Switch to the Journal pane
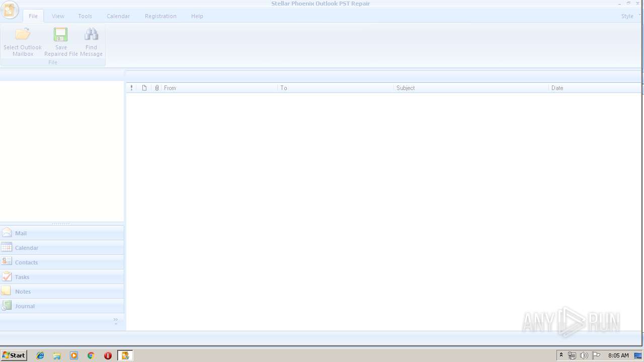644x362 pixels. click(x=62, y=306)
